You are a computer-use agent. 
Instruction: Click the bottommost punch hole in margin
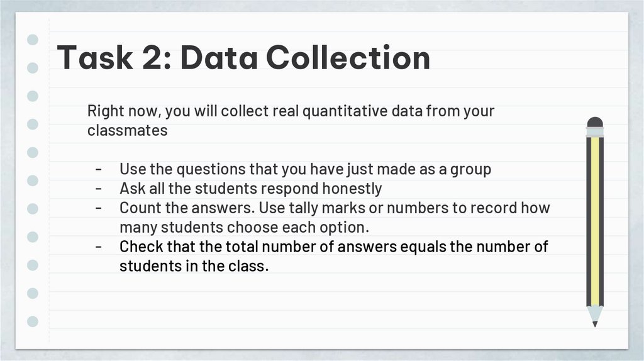click(33, 321)
